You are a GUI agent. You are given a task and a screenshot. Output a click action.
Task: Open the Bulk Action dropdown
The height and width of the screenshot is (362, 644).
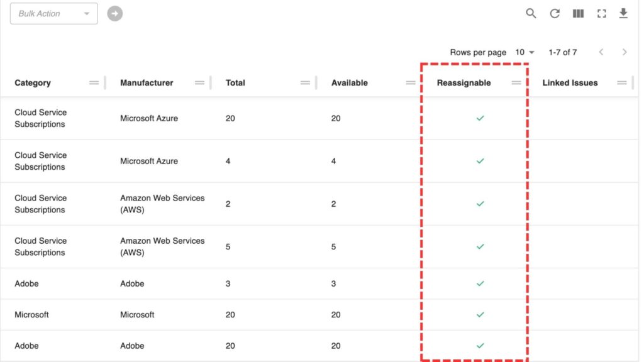(x=54, y=13)
